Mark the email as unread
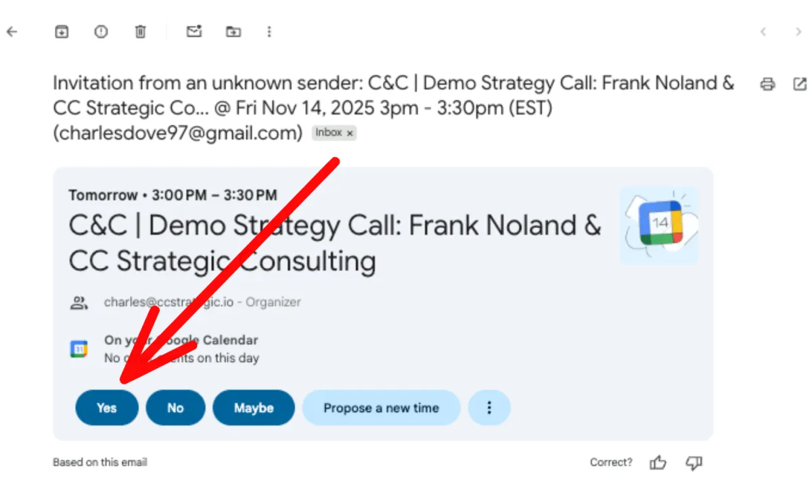 [194, 32]
